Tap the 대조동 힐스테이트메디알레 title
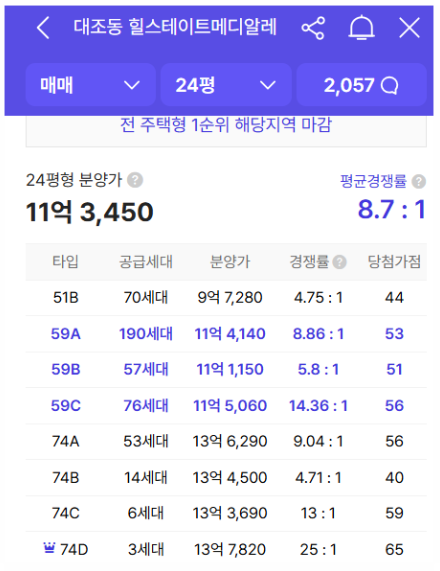 pyautogui.click(x=175, y=27)
